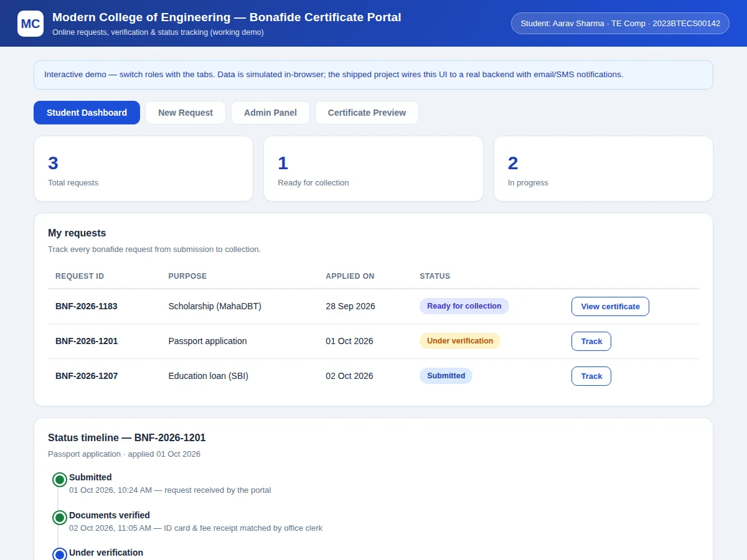This screenshot has width=747, height=560.
Task: Click the Under verification status pill in table
Action: [x=460, y=341]
